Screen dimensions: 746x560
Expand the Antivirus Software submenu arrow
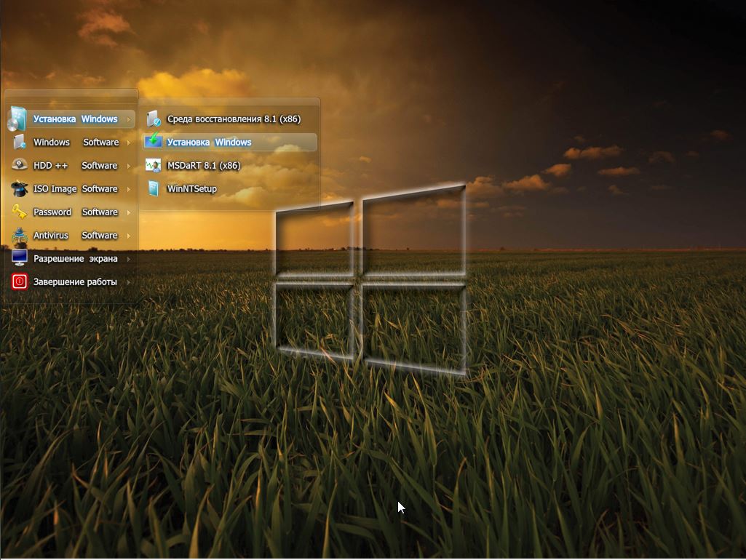click(128, 236)
